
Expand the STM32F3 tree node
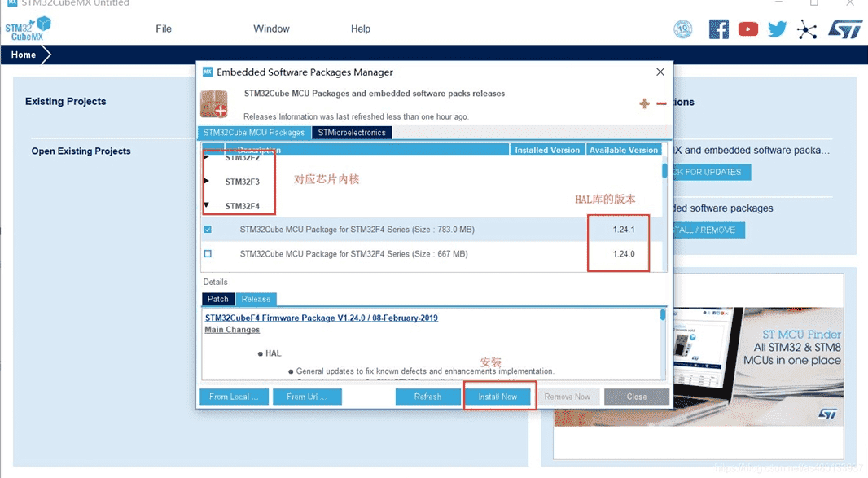(x=207, y=181)
